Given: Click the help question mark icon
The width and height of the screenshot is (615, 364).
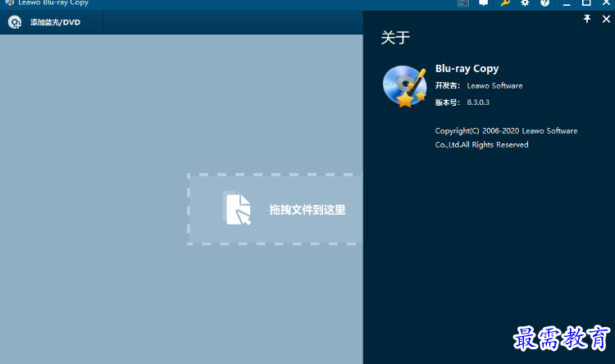Looking at the screenshot, I should 544,2.
